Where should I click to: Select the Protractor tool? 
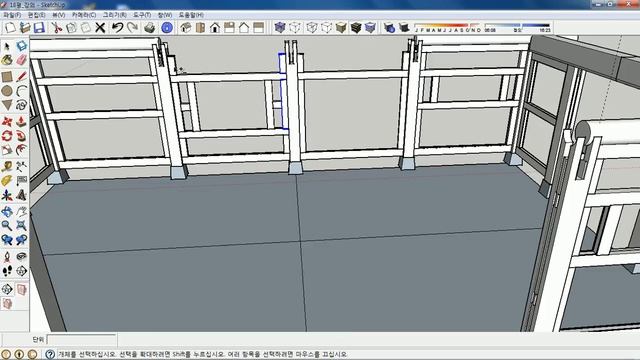[x=7, y=180]
